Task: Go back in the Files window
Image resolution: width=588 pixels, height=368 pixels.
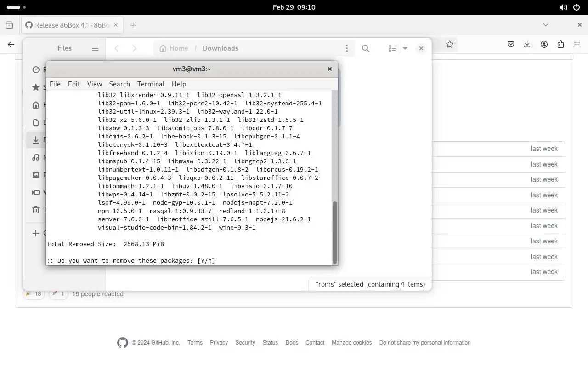Action: [x=117, y=48]
